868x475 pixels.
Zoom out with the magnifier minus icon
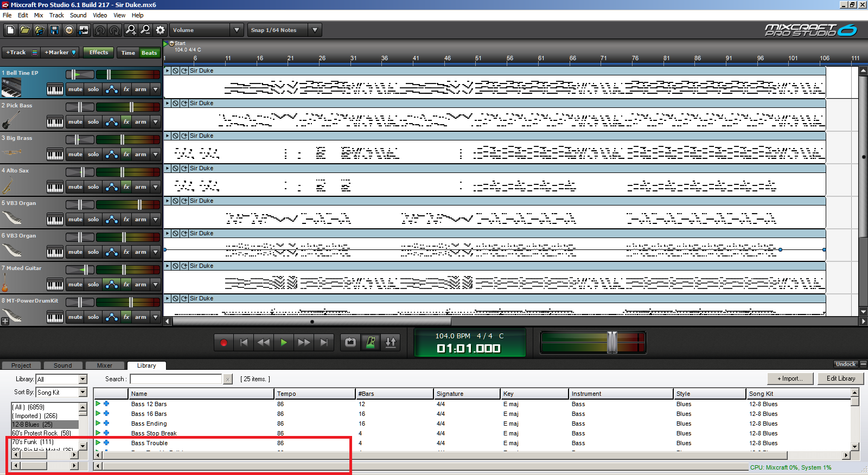145,30
